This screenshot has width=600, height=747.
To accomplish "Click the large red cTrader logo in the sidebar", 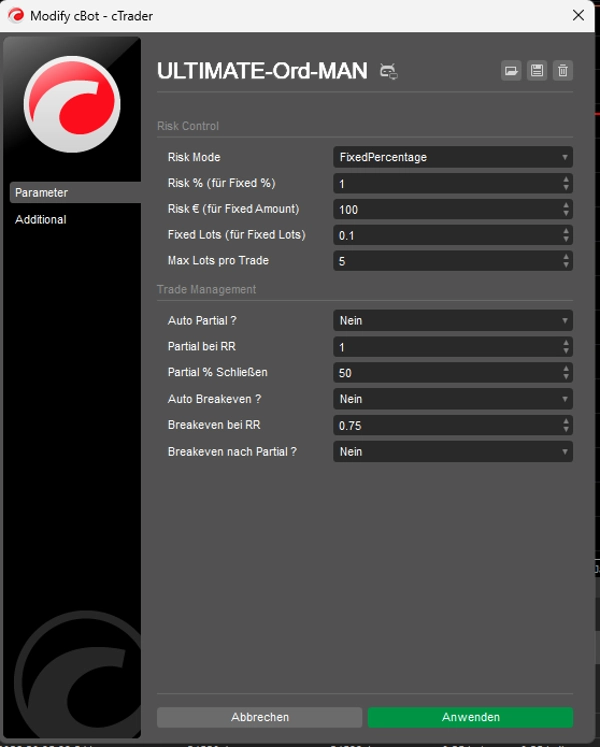I will click(x=71, y=104).
